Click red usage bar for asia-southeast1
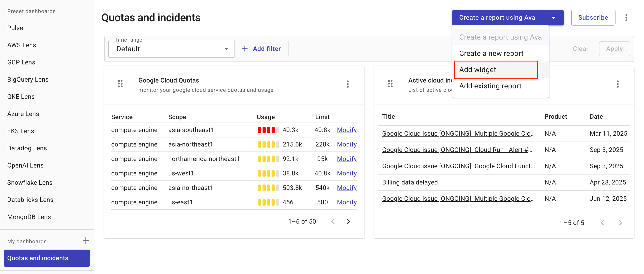644x274 pixels. point(268,130)
